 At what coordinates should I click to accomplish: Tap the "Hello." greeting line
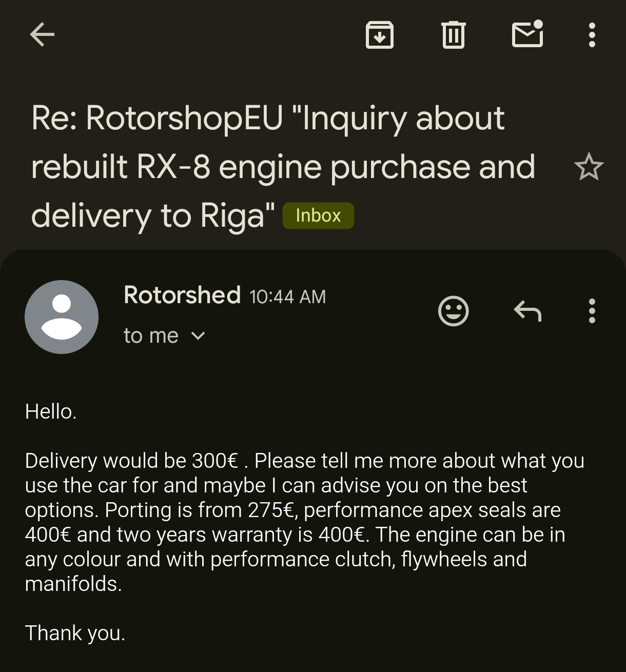coord(51,411)
